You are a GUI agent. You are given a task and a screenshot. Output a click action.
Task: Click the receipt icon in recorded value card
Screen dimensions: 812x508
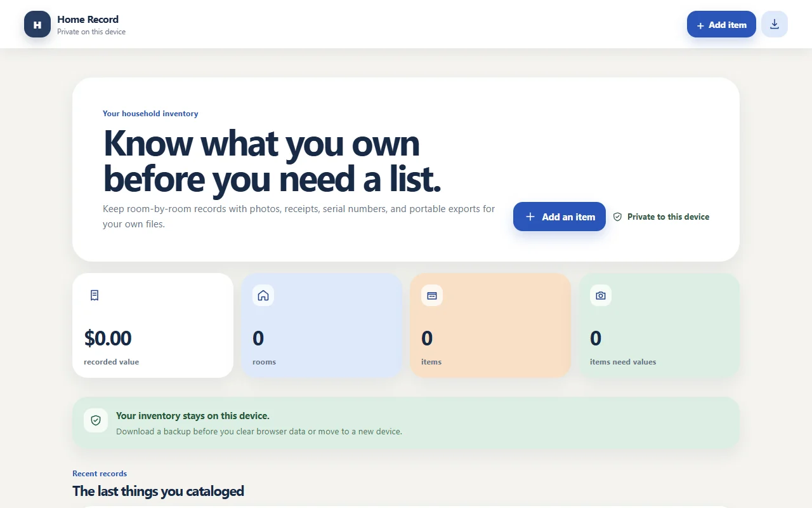(95, 295)
